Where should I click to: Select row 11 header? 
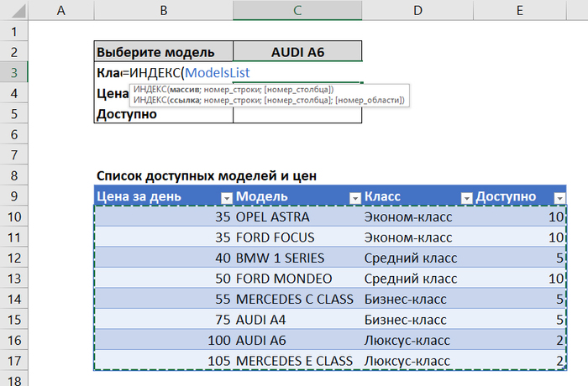14,237
